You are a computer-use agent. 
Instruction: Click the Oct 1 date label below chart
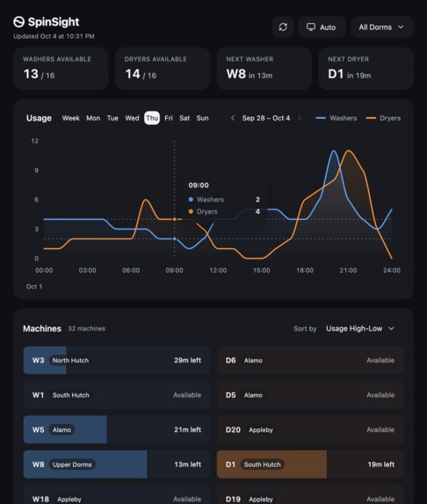point(34,287)
